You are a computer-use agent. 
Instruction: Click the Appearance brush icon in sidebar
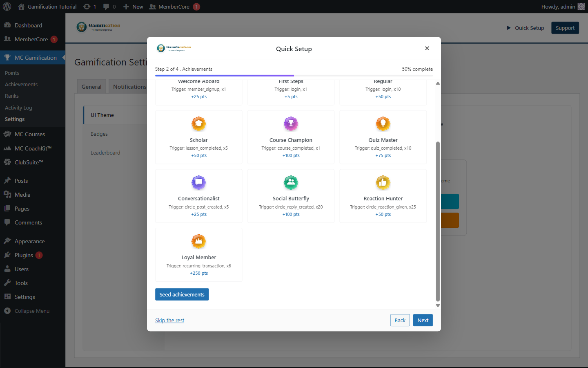click(x=7, y=241)
